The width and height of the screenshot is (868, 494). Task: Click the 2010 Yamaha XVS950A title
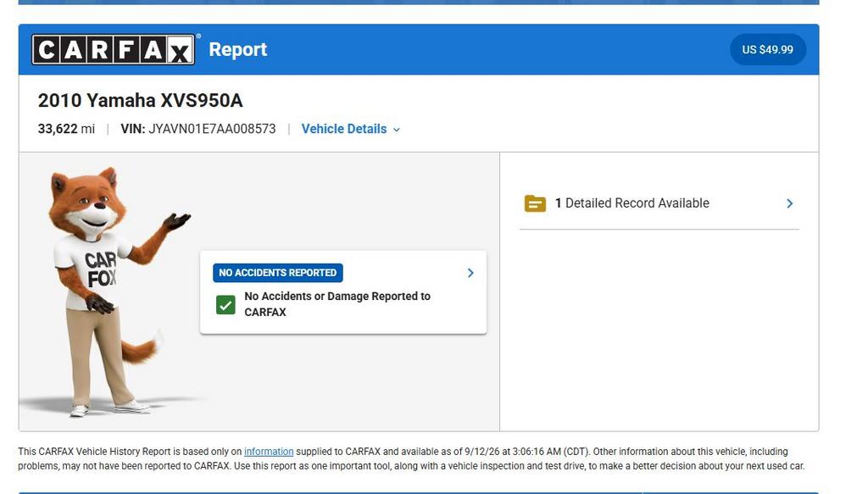click(x=140, y=100)
